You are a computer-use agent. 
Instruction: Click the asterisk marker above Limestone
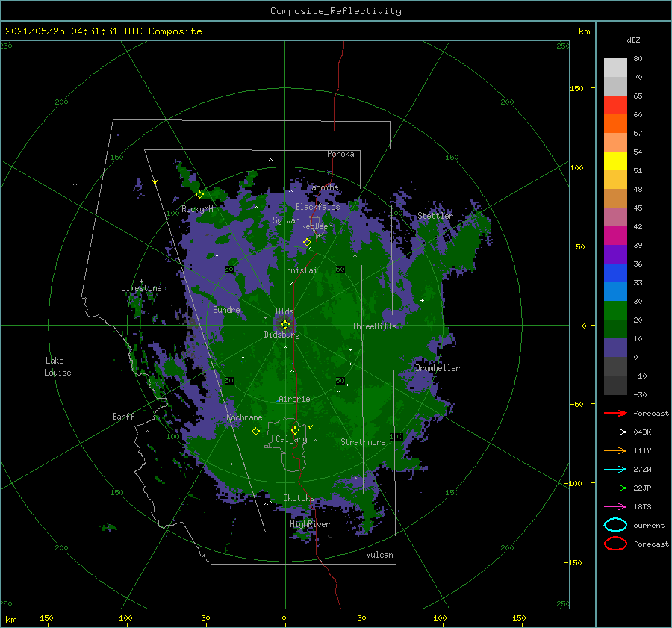pyautogui.click(x=141, y=282)
